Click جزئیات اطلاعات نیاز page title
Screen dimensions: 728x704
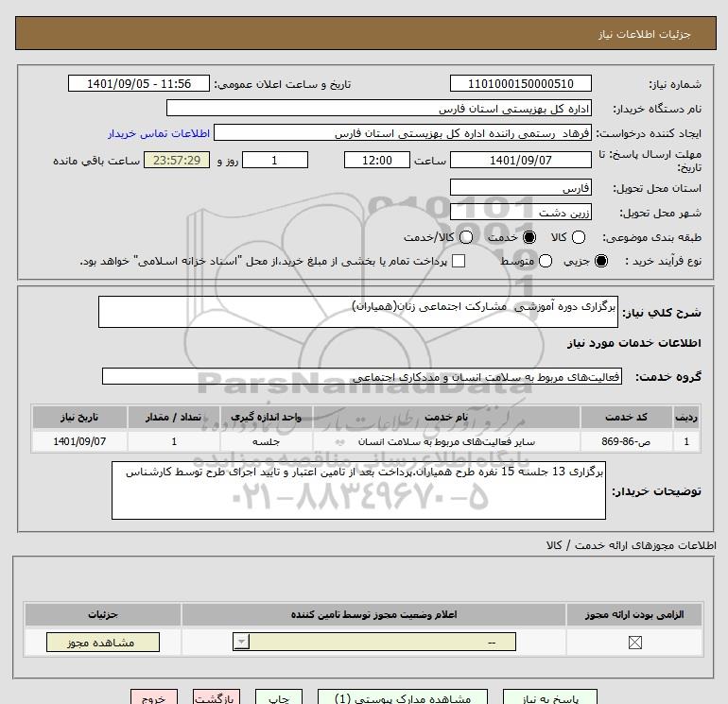tap(645, 34)
